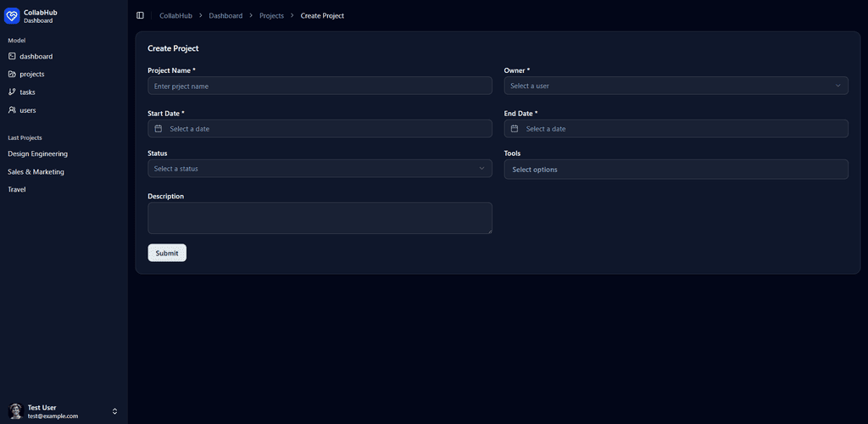The height and width of the screenshot is (424, 868).
Task: Click the dashboard icon in sidebar
Action: 12,56
